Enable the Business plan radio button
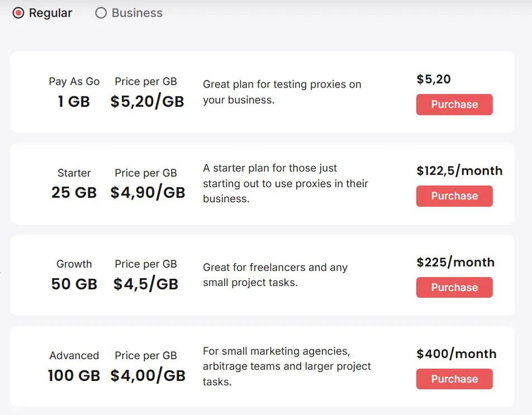Screen dimensions: 532x415 tap(101, 13)
